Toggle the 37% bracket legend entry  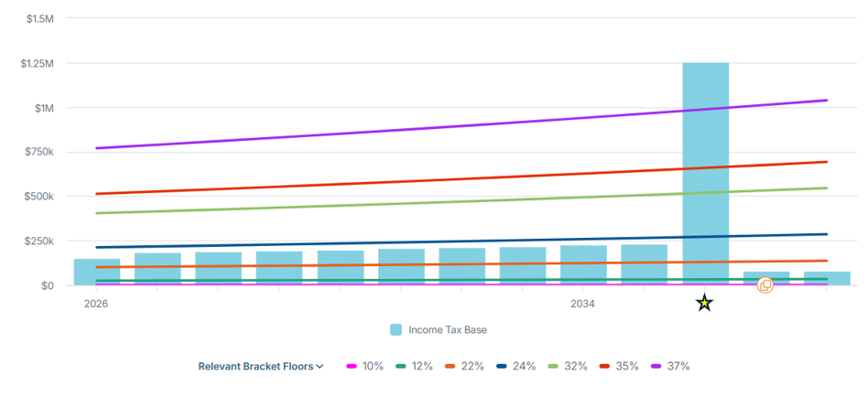point(670,366)
